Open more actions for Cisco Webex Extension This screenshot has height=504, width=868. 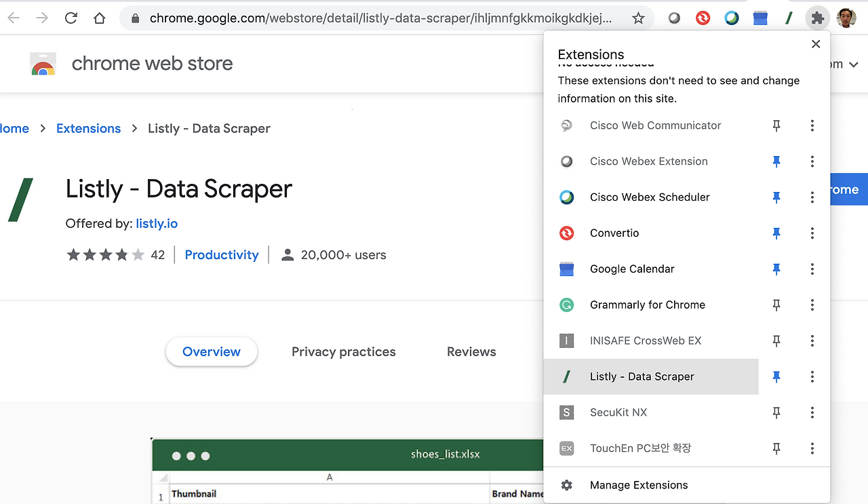click(812, 161)
